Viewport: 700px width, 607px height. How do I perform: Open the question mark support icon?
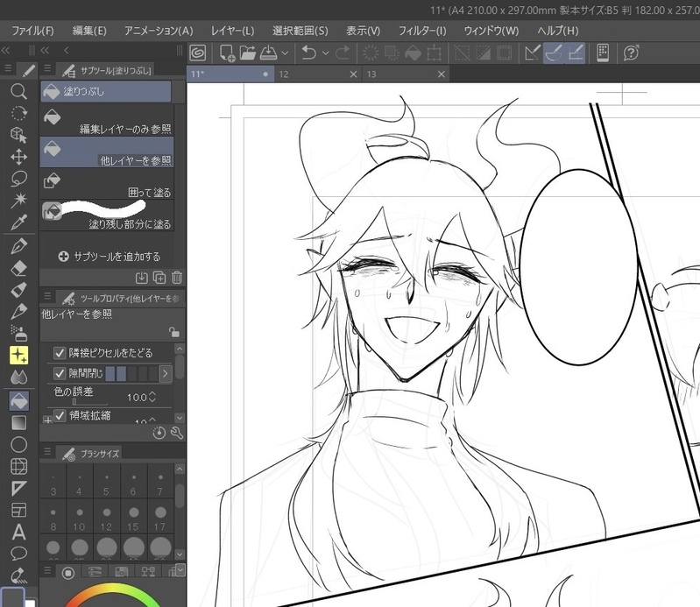point(632,53)
